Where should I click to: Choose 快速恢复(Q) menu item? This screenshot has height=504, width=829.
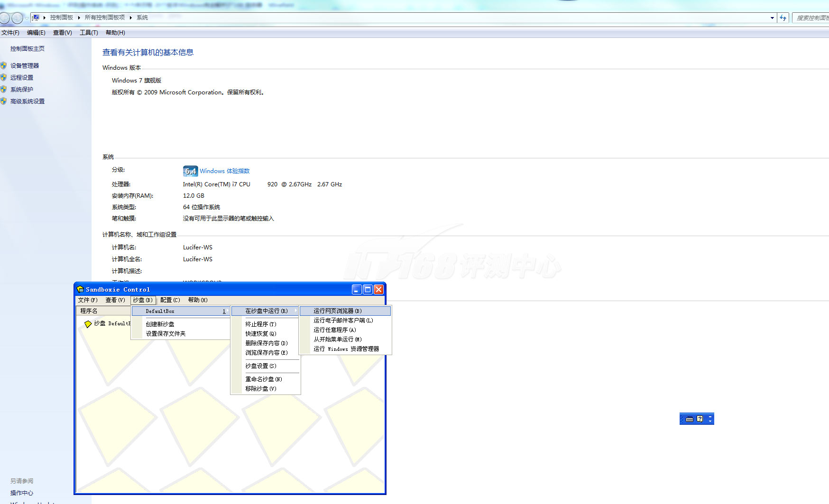(x=266, y=334)
